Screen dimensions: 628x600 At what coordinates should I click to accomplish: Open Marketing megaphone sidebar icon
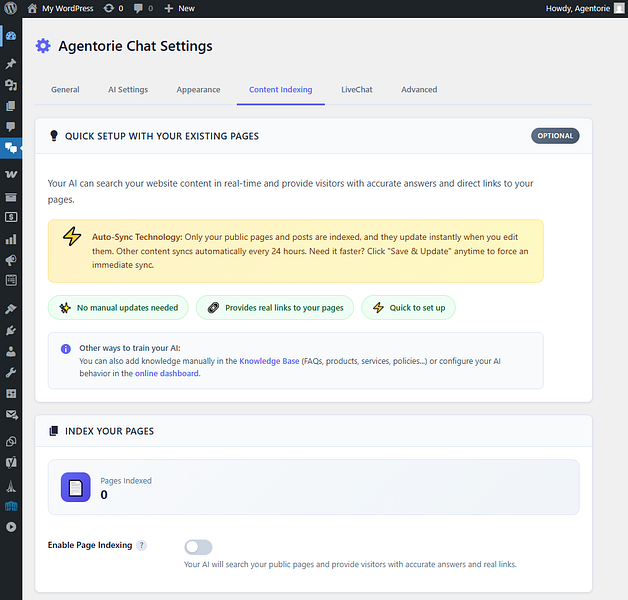click(x=11, y=260)
